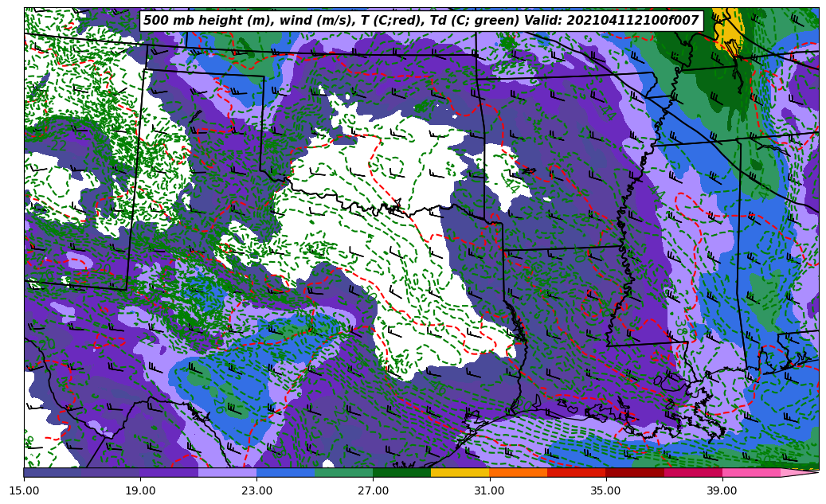Click the medium green colorbar segment before 27.00
The width and height of the screenshot is (826, 504).
[x=343, y=472]
